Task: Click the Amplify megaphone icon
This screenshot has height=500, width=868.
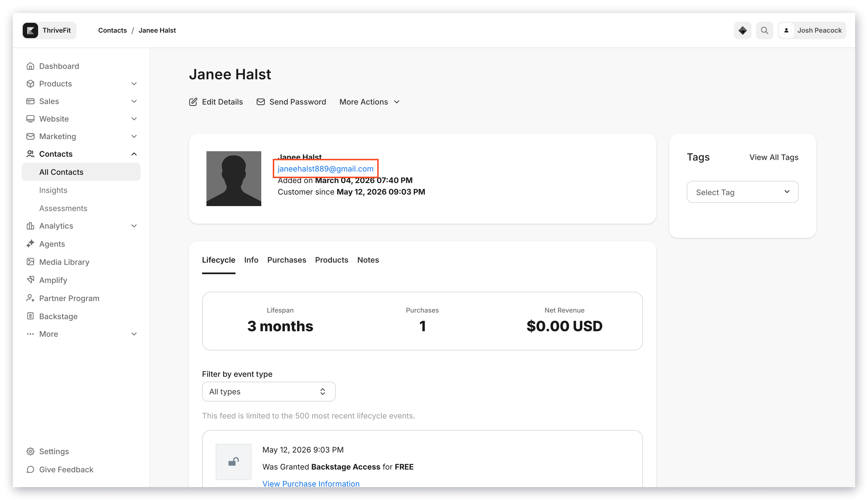Action: tap(30, 280)
